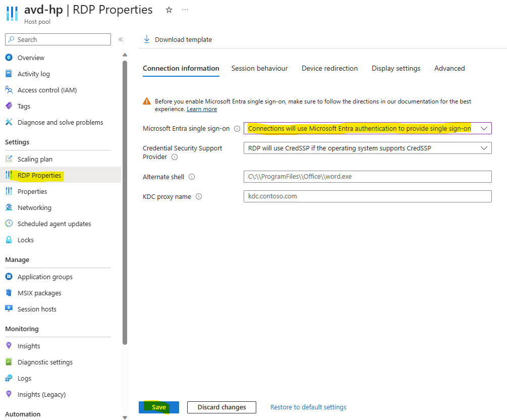Open Access control (IAM) page
Screen dimensions: 507x420
click(x=47, y=90)
